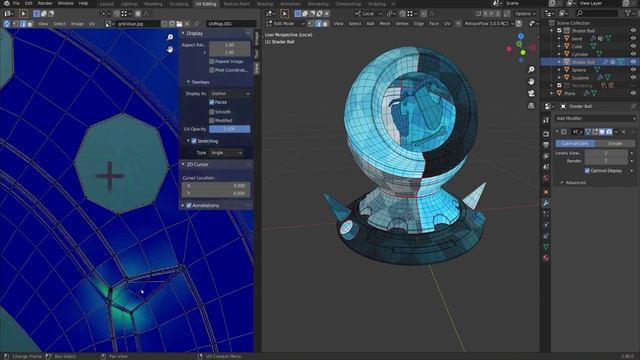Click the zoom magnifier icon in 3D viewport
640x360 pixels.
click(531, 69)
